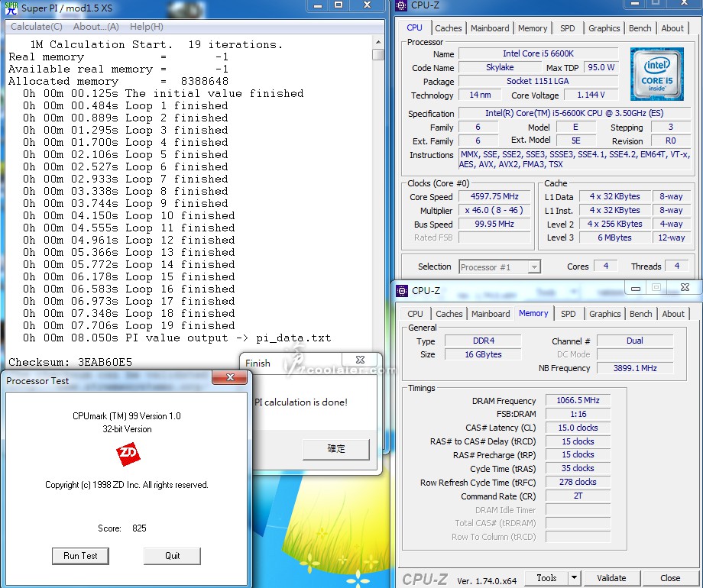
Task: Click the Max TDP value 95.0 W
Action: pos(601,67)
